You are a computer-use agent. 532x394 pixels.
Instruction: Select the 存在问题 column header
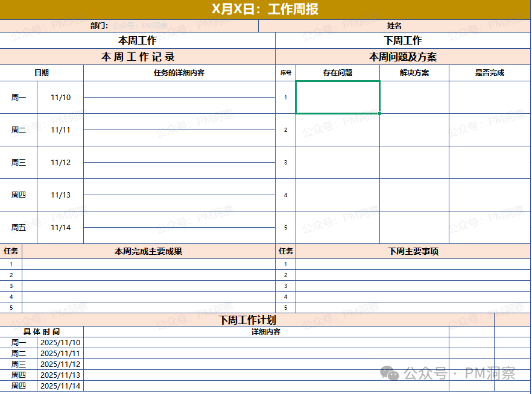(x=338, y=72)
